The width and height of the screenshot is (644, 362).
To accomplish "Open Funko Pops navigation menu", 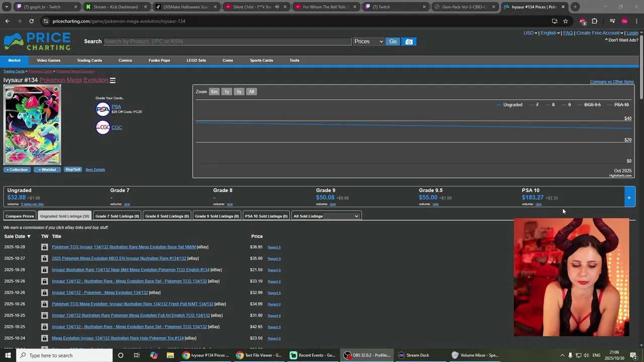I will click(159, 60).
